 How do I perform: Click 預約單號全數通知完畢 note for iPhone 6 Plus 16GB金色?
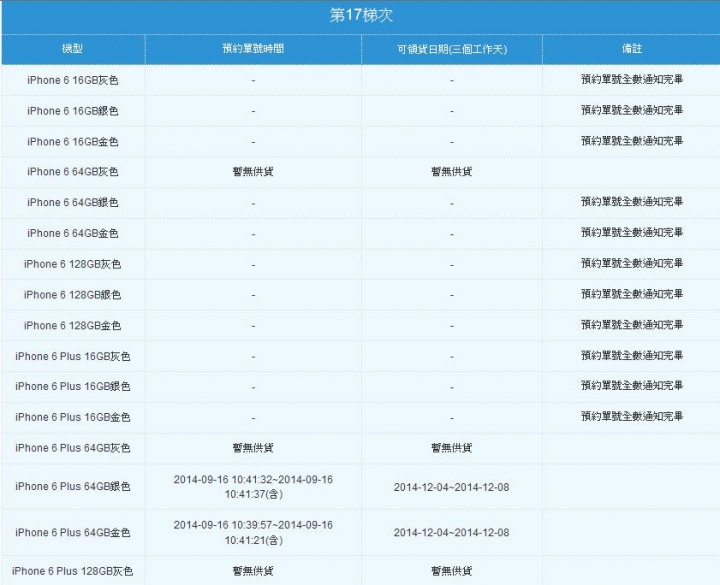[632, 416]
